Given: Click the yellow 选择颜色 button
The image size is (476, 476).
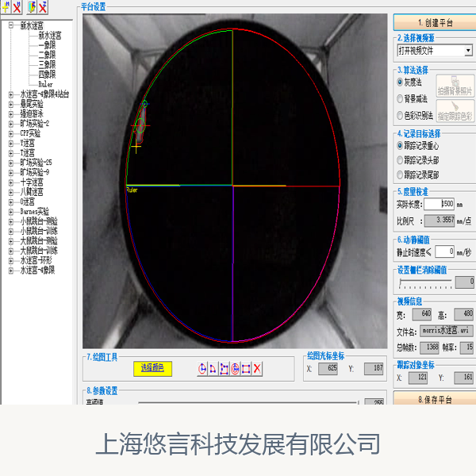Looking at the screenshot, I should point(152,369).
